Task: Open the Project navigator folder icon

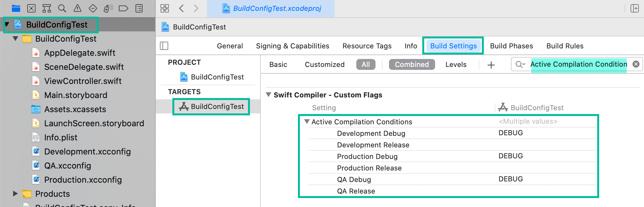Action: [x=16, y=8]
